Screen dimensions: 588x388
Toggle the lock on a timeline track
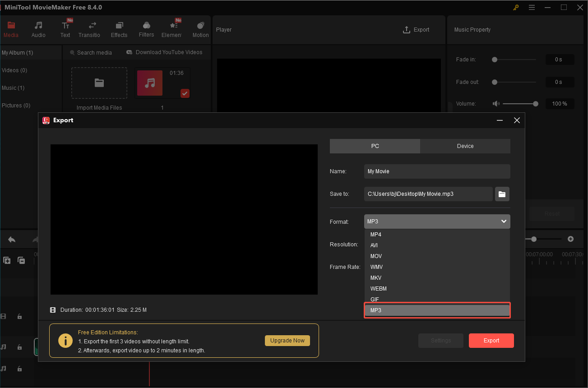coord(19,316)
